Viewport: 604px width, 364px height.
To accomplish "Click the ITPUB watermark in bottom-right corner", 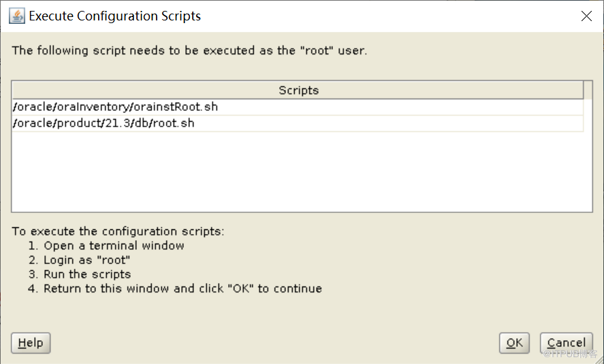I will 571,354.
